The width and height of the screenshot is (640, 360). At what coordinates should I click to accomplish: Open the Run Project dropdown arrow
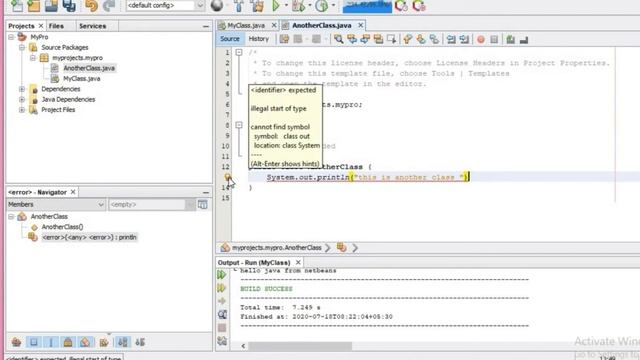pyautogui.click(x=286, y=5)
